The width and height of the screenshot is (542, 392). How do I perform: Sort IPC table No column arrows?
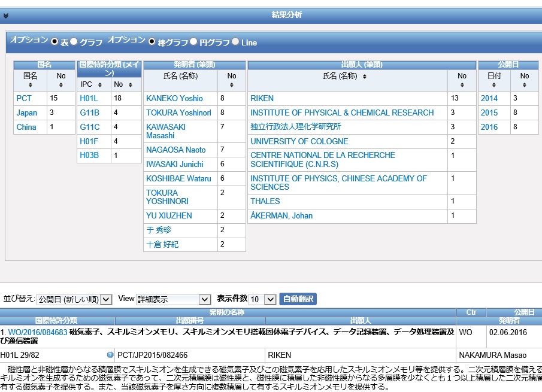tap(131, 84)
